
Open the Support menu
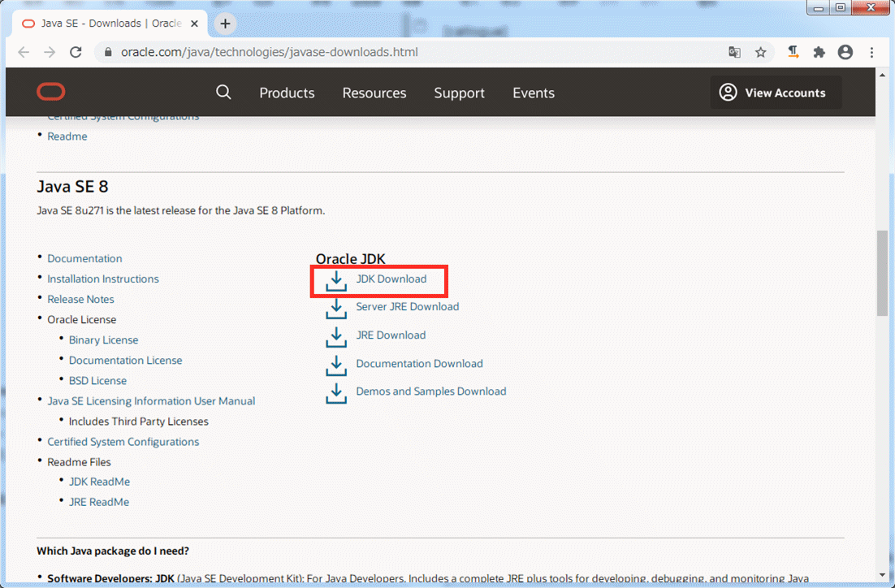click(460, 93)
